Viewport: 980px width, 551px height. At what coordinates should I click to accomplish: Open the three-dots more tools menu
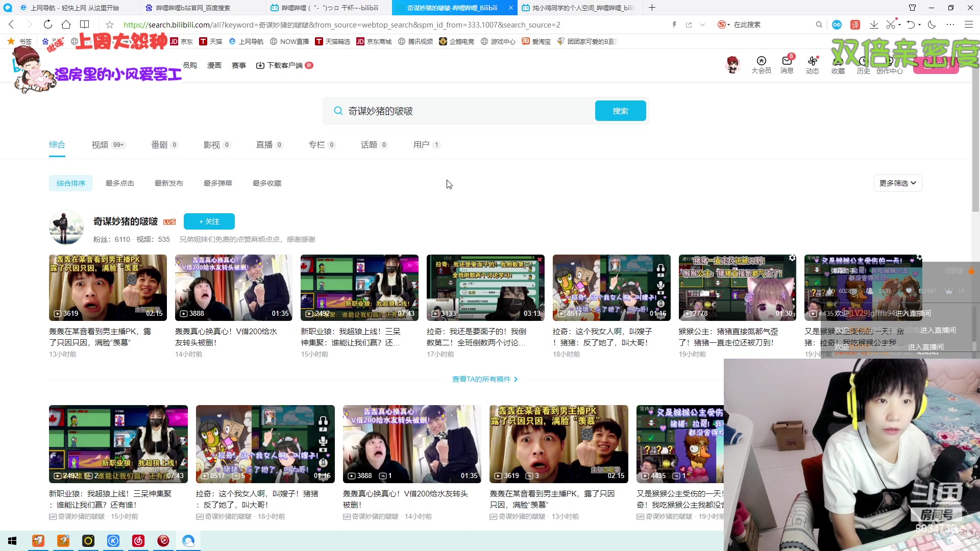(x=950, y=24)
